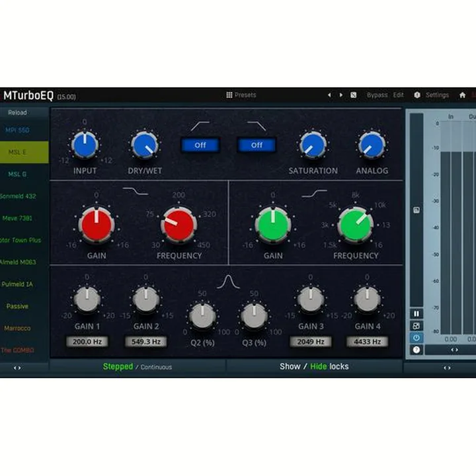Choose Hide locks option
476x476 pixels.
319,367
